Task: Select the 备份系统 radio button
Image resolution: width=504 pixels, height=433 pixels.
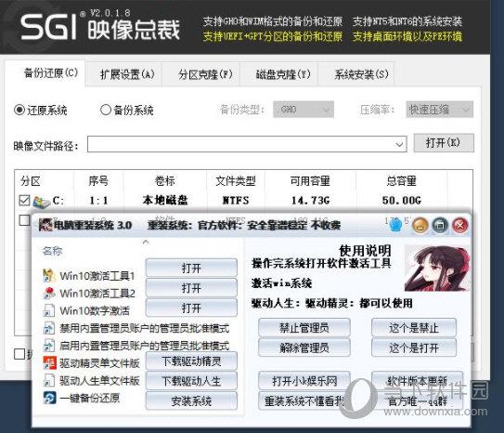Action: [106, 110]
